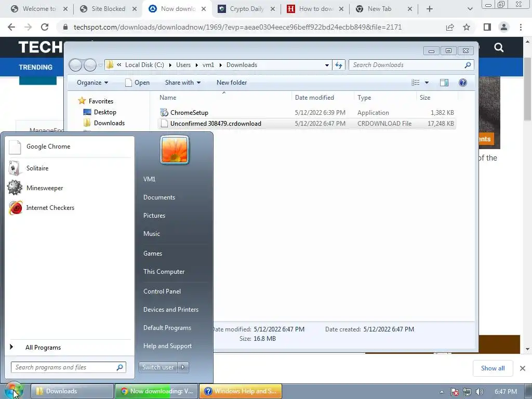Image resolution: width=532 pixels, height=399 pixels.
Task: Click search magnifier in Search Downloads box
Action: click(468, 65)
